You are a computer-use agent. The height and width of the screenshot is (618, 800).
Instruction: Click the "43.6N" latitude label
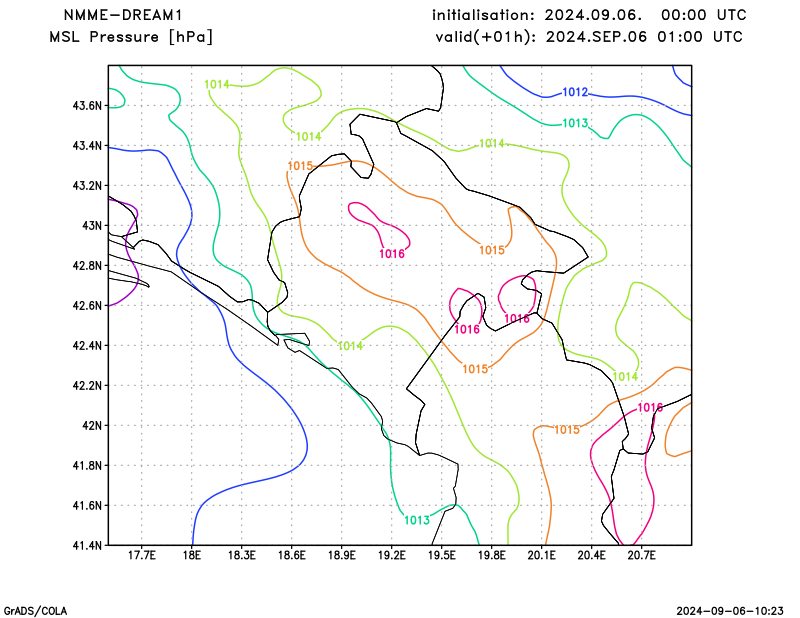(x=87, y=106)
